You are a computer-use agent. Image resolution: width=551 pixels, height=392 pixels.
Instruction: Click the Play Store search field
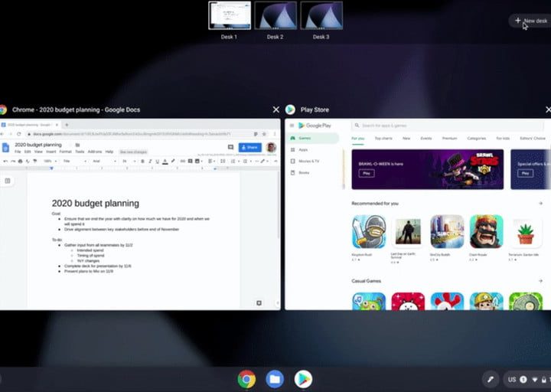tap(447, 126)
